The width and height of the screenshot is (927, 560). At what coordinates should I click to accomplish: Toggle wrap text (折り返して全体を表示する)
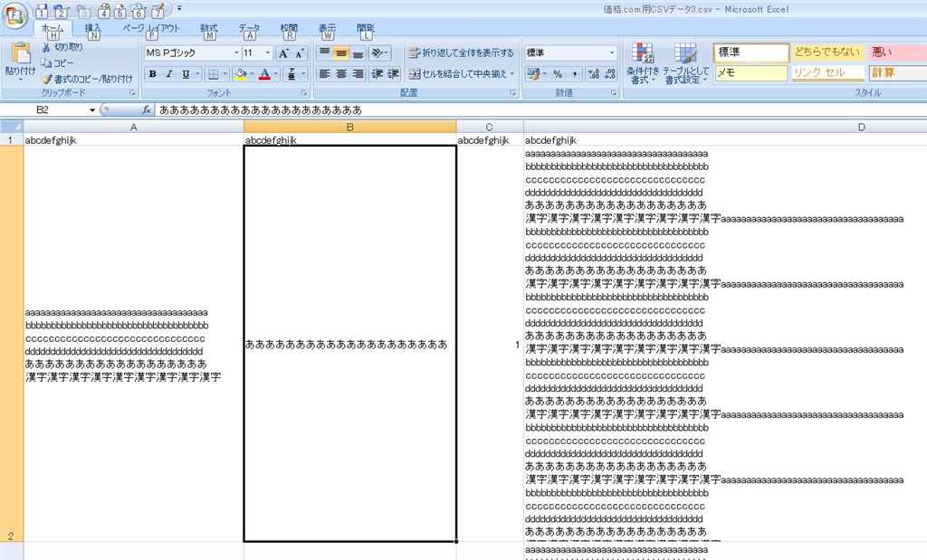(461, 53)
